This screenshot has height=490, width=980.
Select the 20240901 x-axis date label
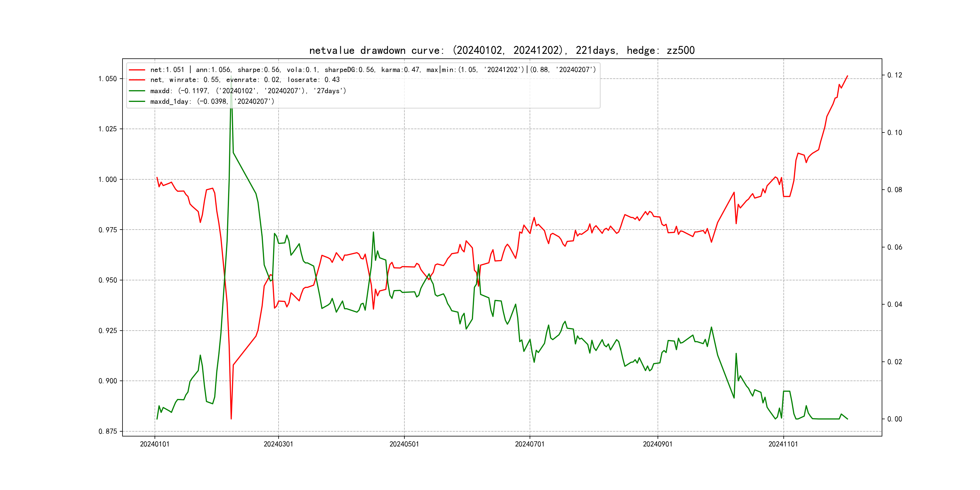click(657, 444)
